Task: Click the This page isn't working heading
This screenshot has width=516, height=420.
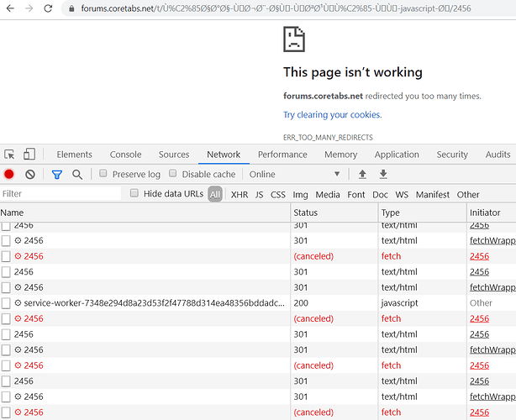Action: [353, 72]
